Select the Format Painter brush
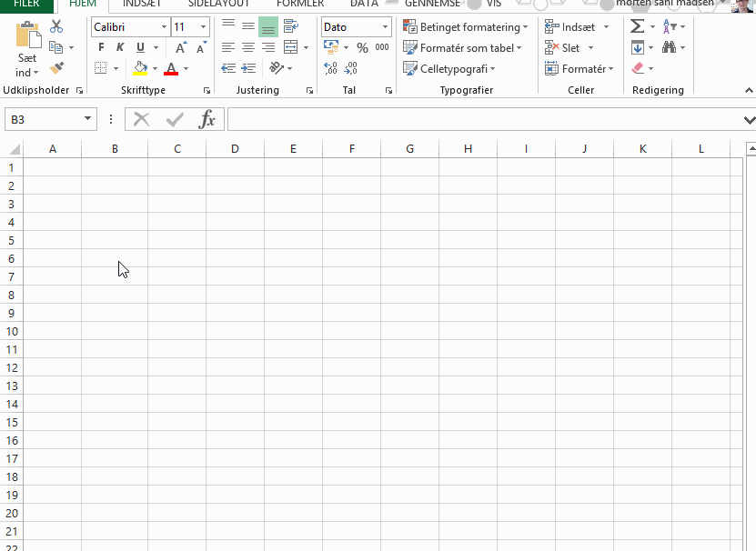 point(56,68)
